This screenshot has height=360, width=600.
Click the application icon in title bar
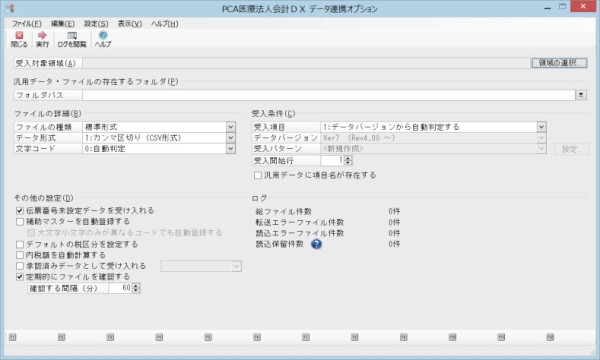tap(11, 8)
